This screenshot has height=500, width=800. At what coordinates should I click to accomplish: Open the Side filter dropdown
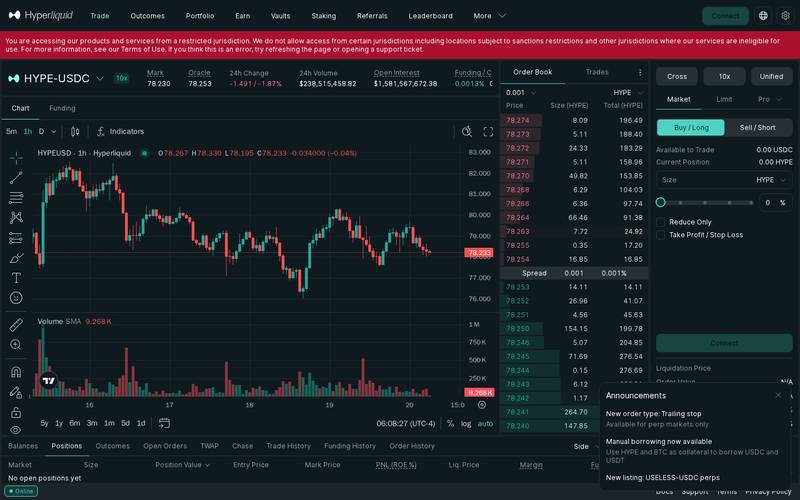click(x=586, y=446)
